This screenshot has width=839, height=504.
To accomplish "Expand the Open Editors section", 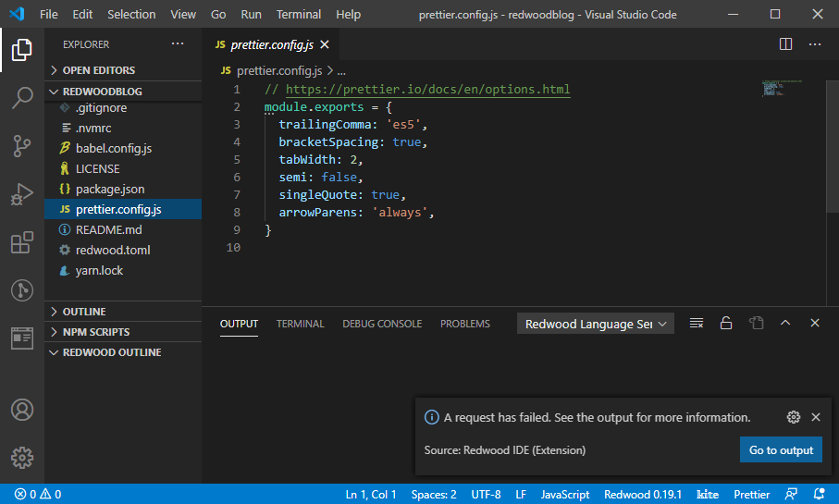I will [x=123, y=70].
